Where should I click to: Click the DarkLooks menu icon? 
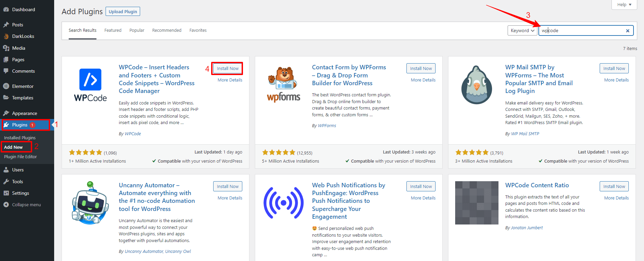point(6,36)
